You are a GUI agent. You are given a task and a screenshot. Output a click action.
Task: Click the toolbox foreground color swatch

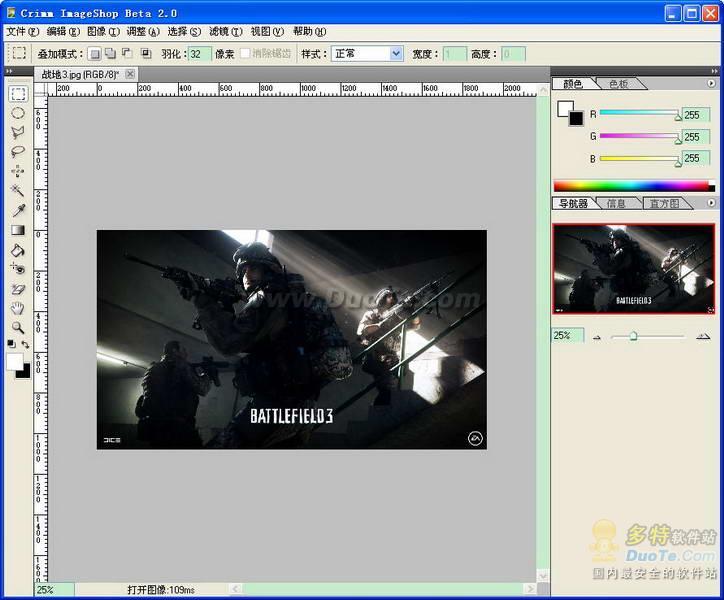click(x=14, y=361)
